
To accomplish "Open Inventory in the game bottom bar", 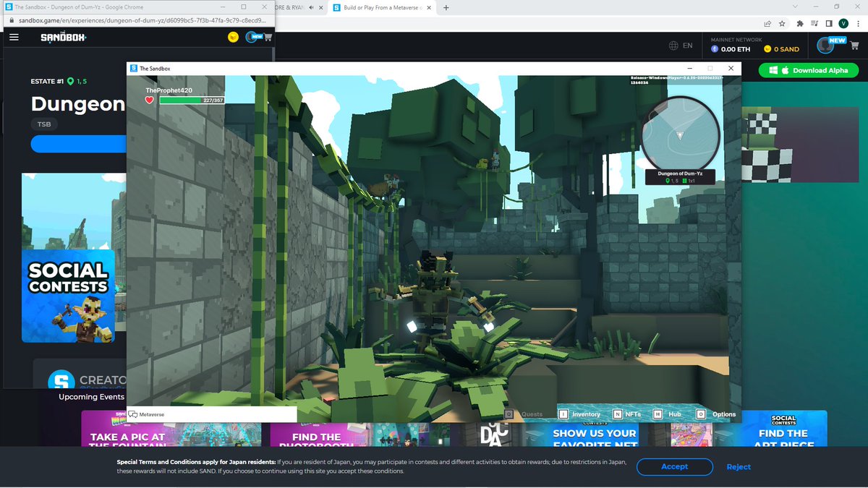I will 579,414.
